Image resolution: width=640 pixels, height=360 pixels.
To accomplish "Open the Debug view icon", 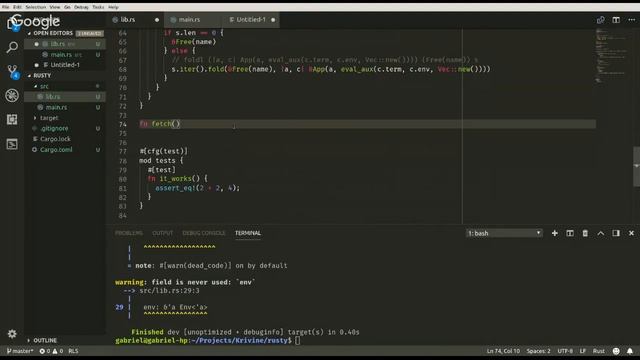I will (12, 96).
